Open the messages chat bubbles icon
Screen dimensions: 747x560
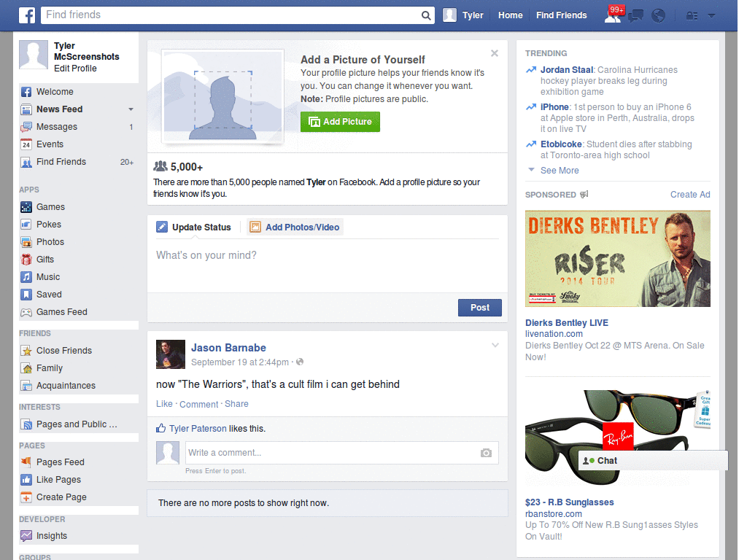pyautogui.click(x=635, y=16)
